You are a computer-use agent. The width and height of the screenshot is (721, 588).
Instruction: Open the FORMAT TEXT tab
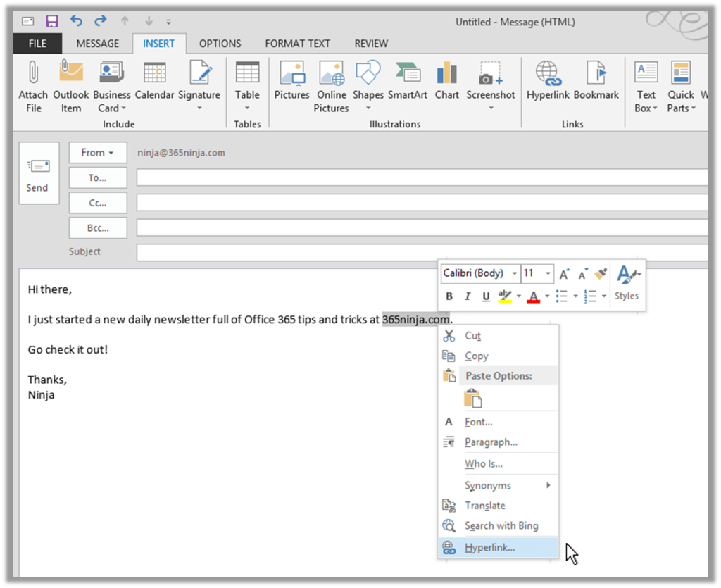tap(298, 44)
